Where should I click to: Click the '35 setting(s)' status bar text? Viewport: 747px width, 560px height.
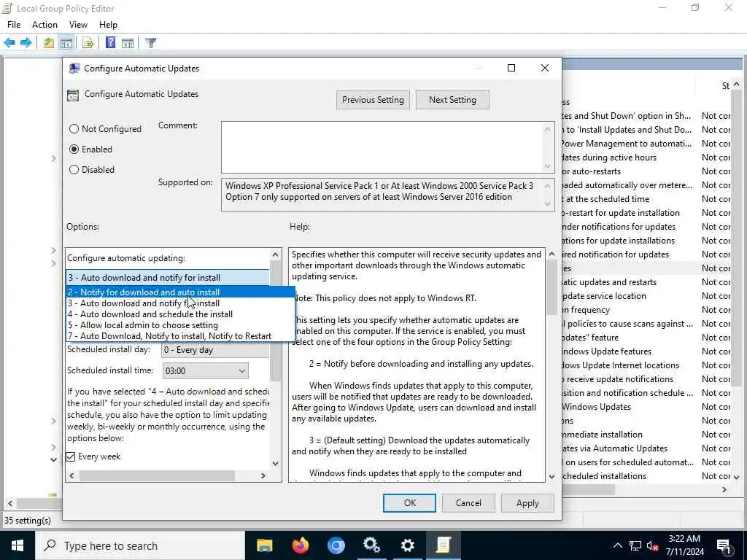click(28, 521)
